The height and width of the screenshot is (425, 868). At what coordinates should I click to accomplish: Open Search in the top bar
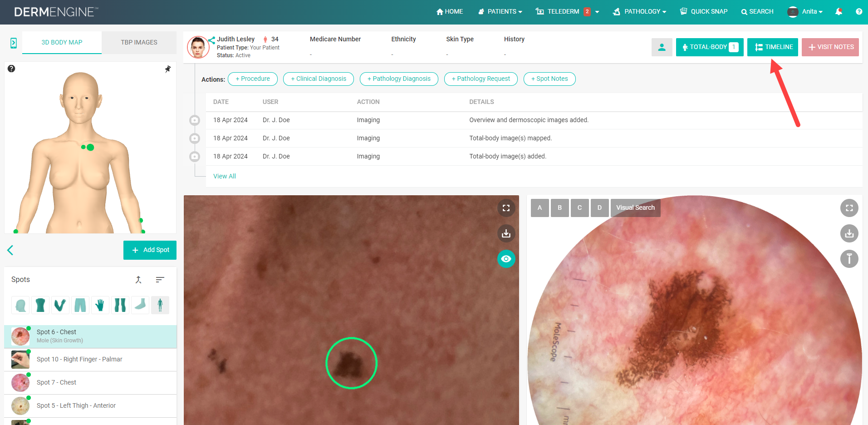[x=757, y=12]
